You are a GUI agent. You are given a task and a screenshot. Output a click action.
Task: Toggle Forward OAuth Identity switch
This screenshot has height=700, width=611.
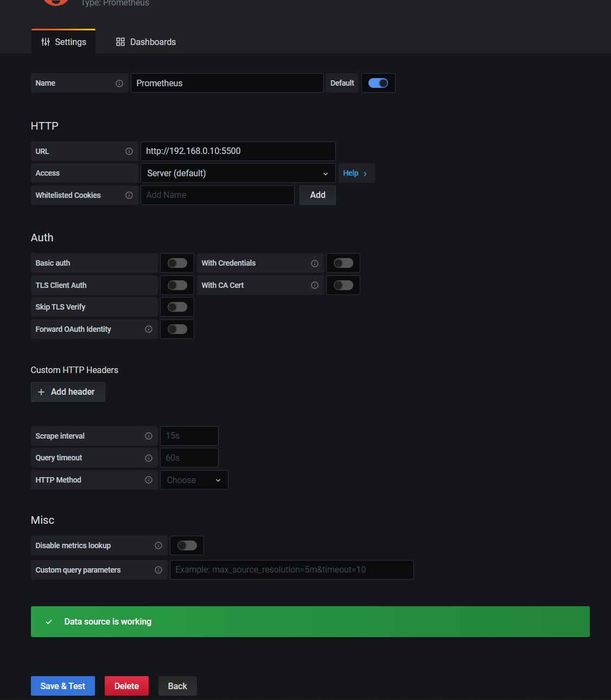click(x=177, y=329)
